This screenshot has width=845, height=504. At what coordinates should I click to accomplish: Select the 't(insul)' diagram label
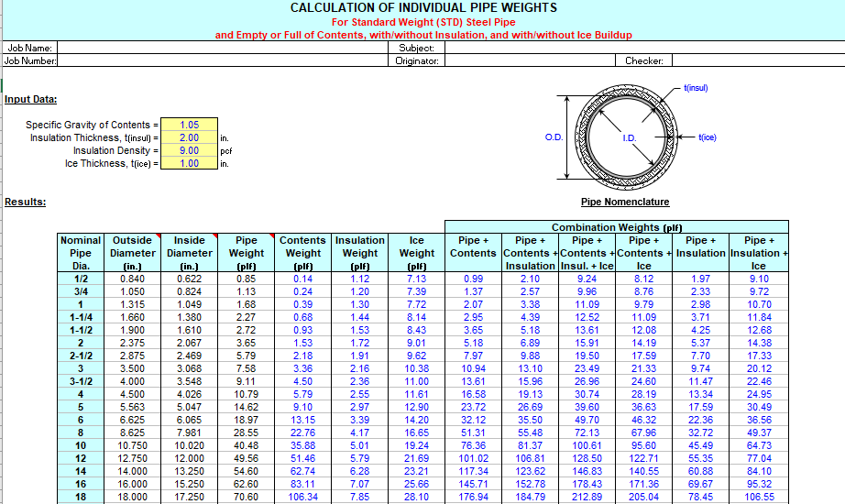[x=696, y=88]
